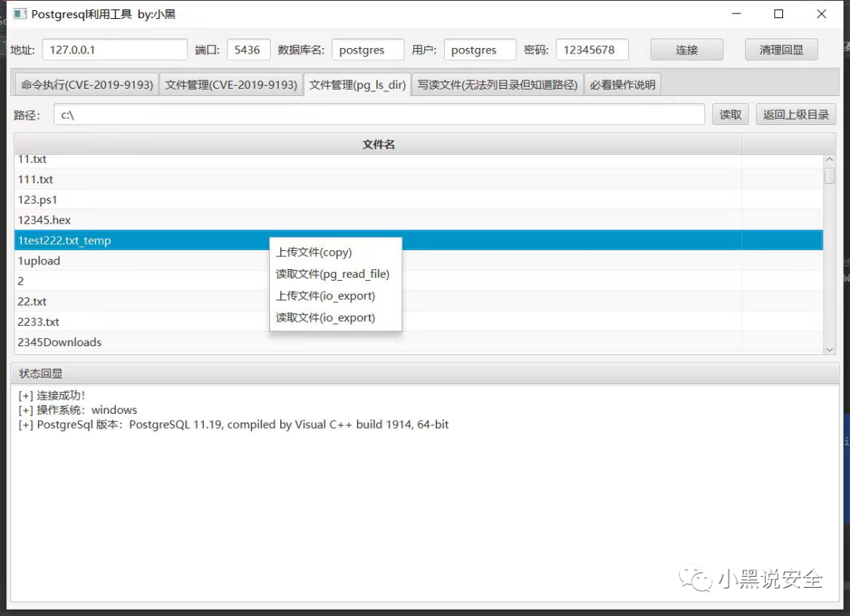Minimize the Postgresql利用工具 window

coord(736,14)
